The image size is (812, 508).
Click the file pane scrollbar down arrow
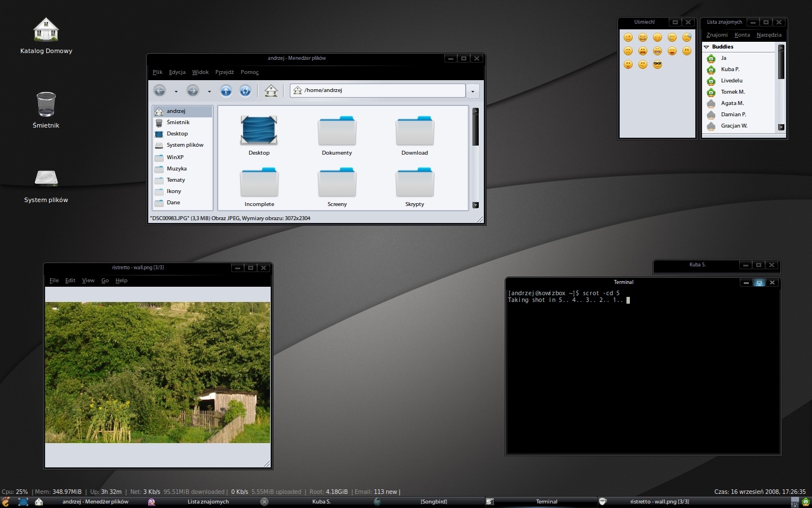tap(475, 205)
